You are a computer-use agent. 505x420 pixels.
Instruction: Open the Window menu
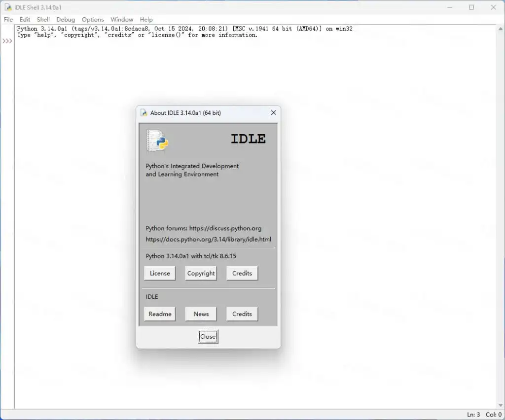pyautogui.click(x=122, y=20)
